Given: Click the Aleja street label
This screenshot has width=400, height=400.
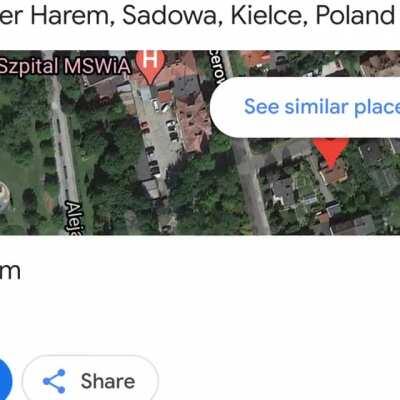Looking at the screenshot, I should 75,218.
